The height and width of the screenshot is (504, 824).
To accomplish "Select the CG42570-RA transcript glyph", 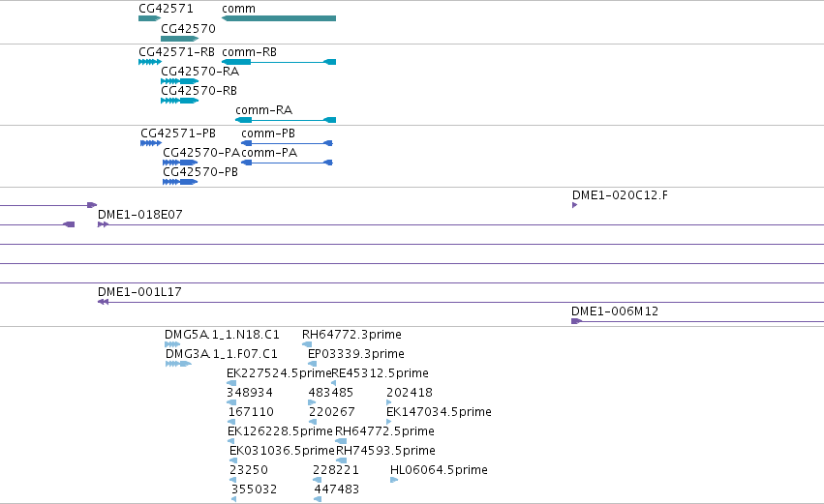I will [180, 81].
